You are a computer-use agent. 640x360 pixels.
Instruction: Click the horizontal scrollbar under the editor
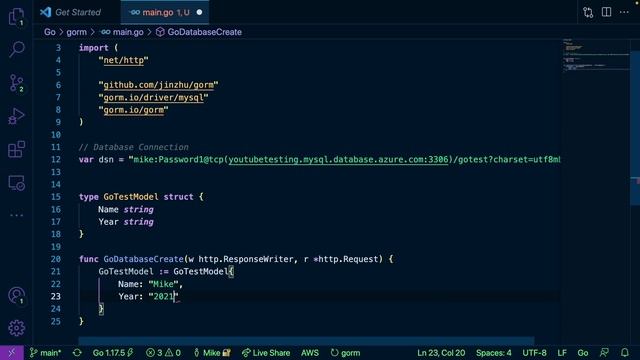(x=306, y=340)
